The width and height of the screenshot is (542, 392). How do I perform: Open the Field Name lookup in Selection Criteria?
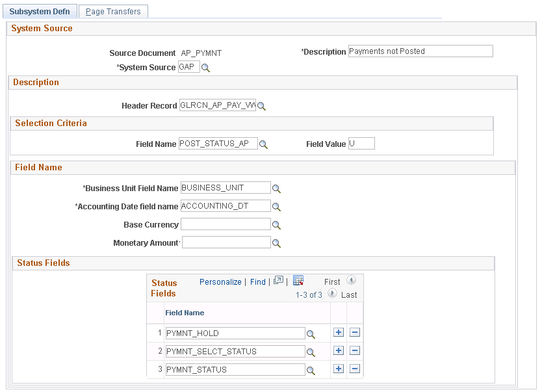pyautogui.click(x=263, y=143)
